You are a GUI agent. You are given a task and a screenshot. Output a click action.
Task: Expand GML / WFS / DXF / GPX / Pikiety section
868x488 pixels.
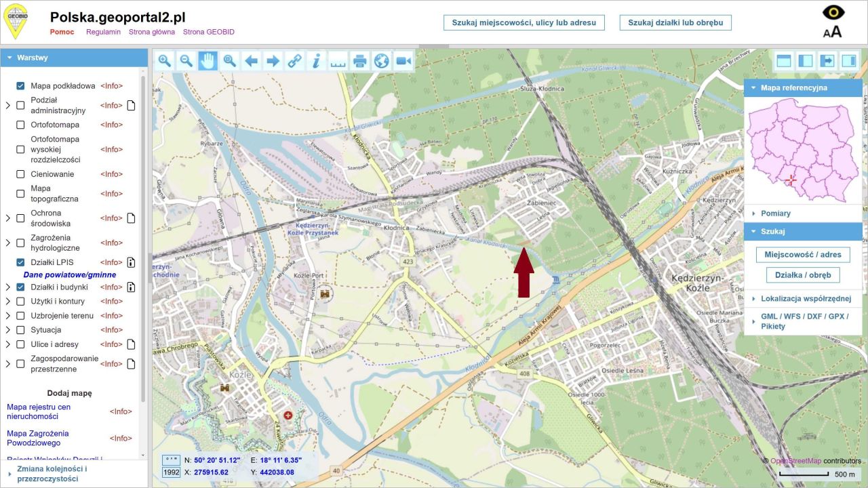[803, 321]
